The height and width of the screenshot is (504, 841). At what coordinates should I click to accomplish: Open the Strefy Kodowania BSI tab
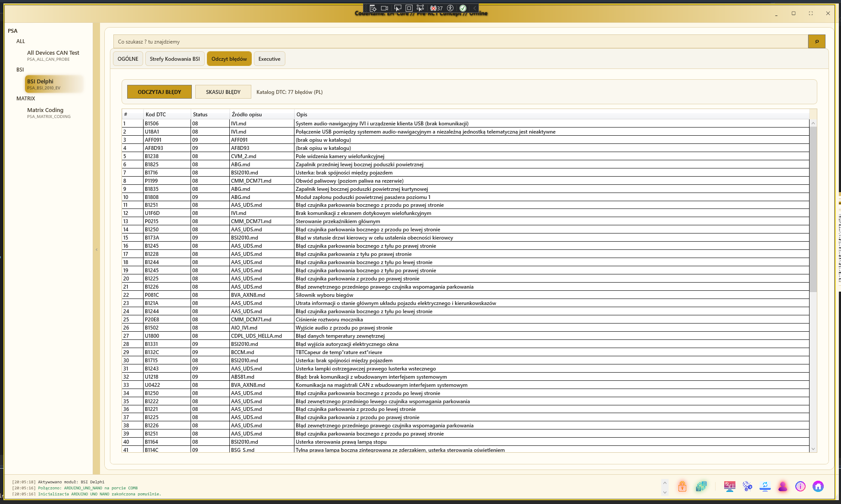(175, 59)
